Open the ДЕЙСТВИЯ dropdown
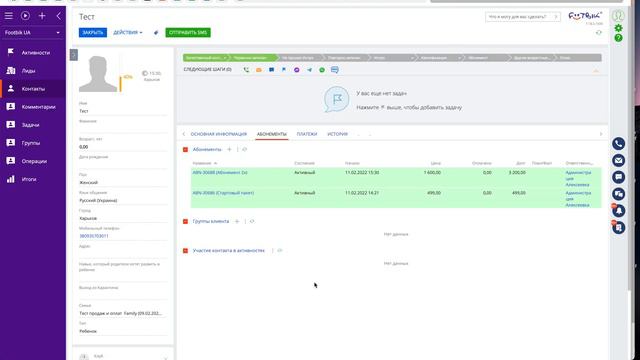This screenshot has height=360, width=640. point(127,33)
